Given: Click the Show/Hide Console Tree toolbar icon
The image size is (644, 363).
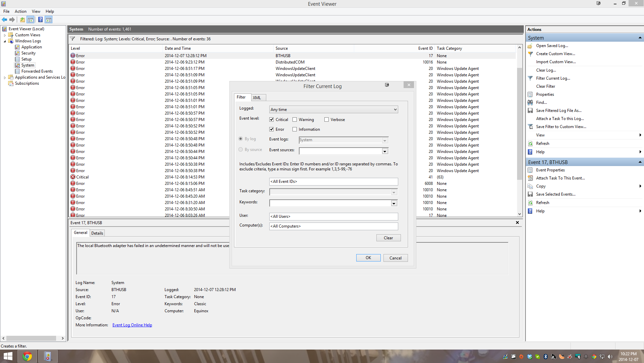Looking at the screenshot, I should click(31, 20).
